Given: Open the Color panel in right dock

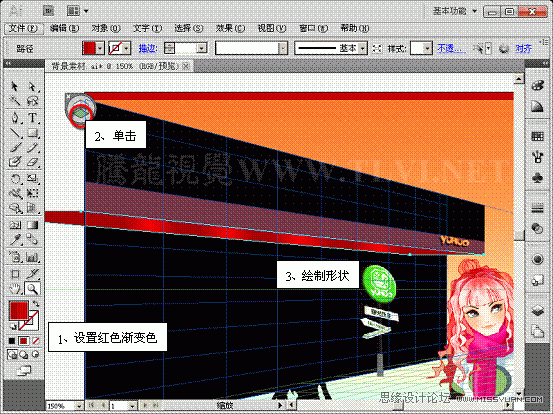Looking at the screenshot, I should tap(537, 86).
